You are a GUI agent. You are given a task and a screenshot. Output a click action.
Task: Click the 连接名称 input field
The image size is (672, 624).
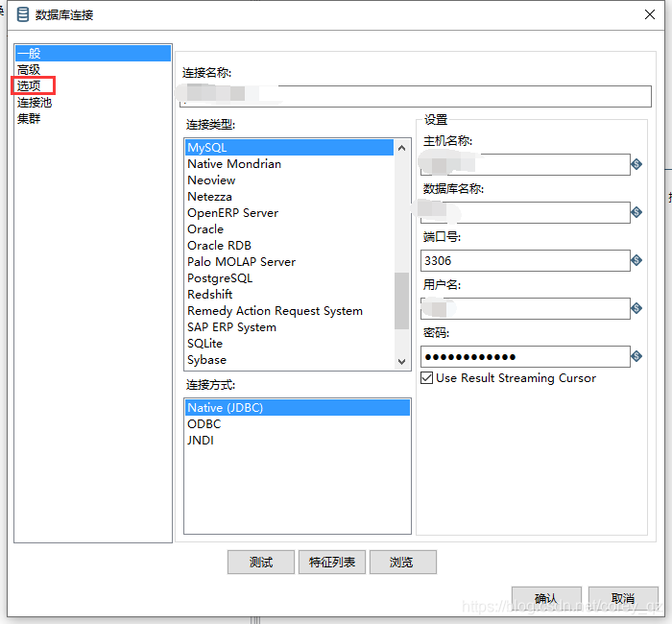tap(416, 96)
